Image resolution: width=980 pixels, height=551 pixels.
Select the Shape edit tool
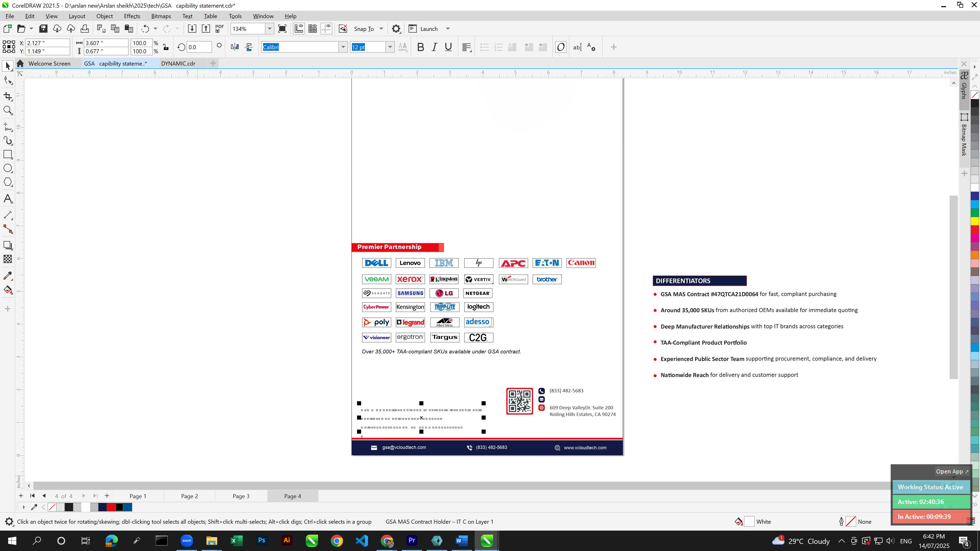pyautogui.click(x=8, y=80)
